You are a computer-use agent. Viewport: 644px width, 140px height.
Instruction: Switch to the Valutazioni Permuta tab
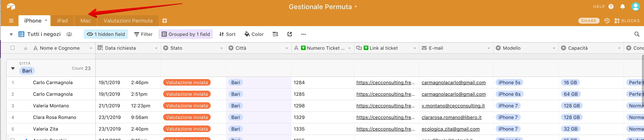pyautogui.click(x=128, y=21)
